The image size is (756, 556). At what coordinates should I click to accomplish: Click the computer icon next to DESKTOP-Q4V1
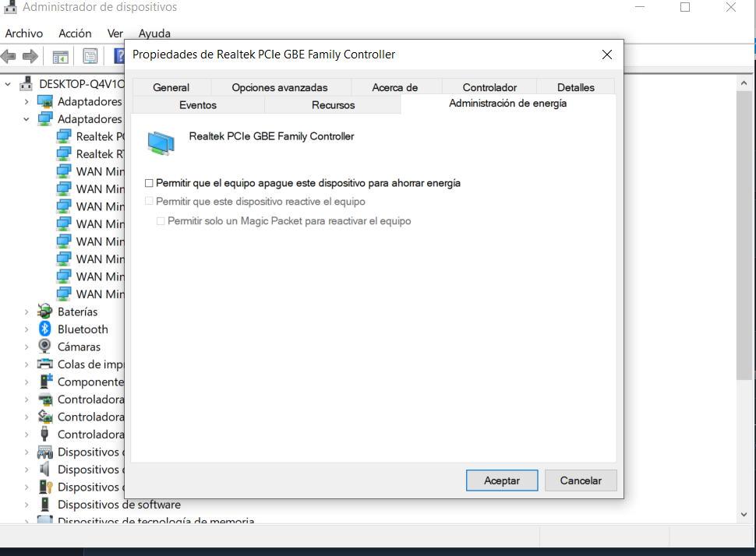click(26, 84)
